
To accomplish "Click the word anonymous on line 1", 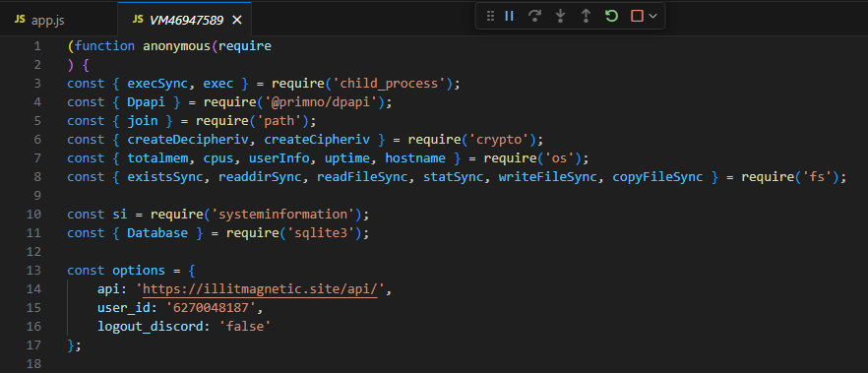I will [x=176, y=46].
